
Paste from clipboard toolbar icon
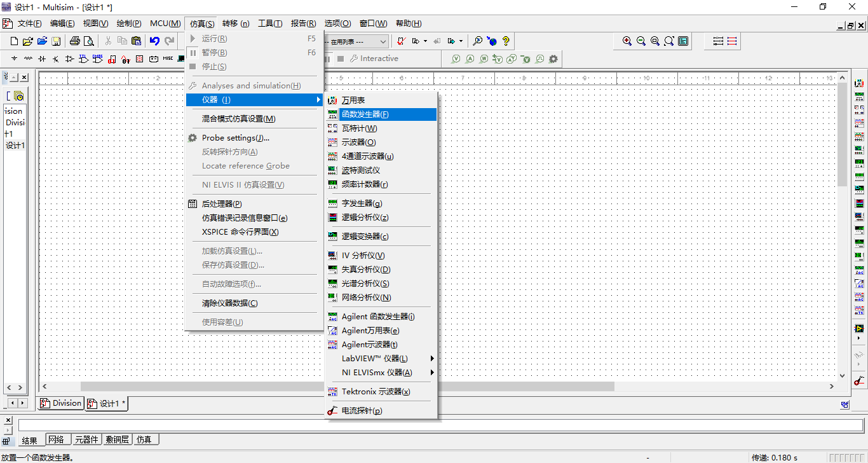[136, 41]
